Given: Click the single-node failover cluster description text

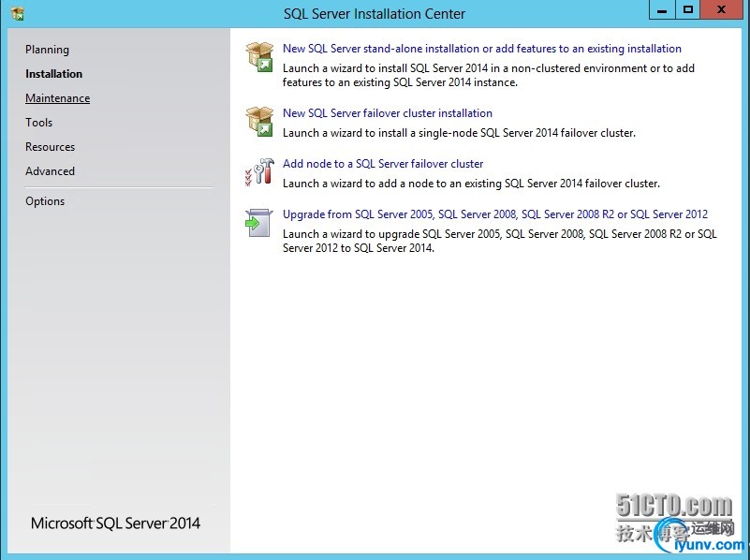Looking at the screenshot, I should pyautogui.click(x=459, y=133).
